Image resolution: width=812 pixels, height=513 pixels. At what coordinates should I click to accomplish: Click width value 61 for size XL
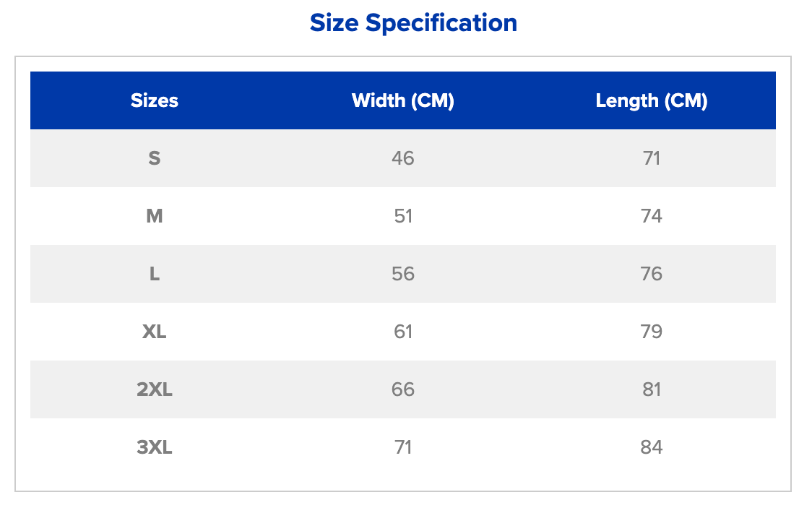click(403, 332)
